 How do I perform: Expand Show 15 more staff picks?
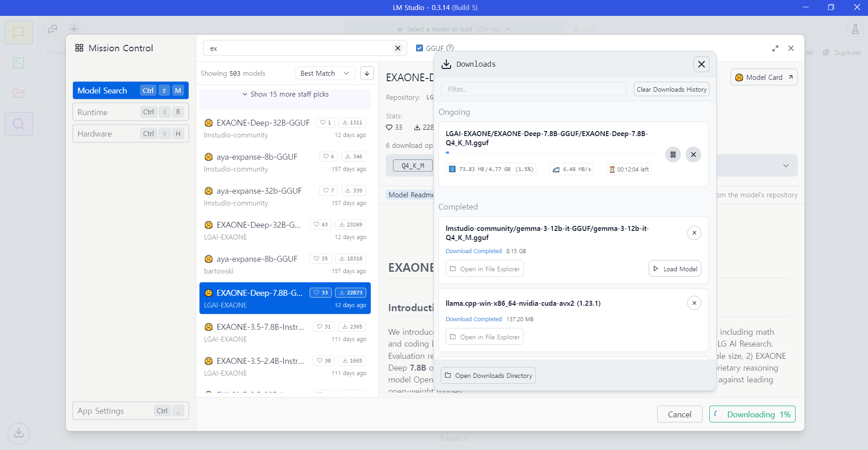pyautogui.click(x=285, y=94)
